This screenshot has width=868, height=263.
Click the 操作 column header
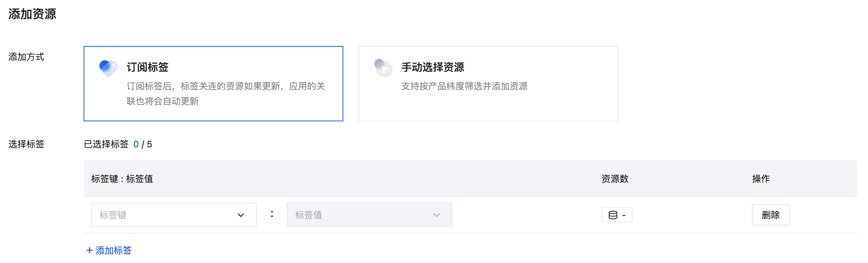pyautogui.click(x=761, y=179)
